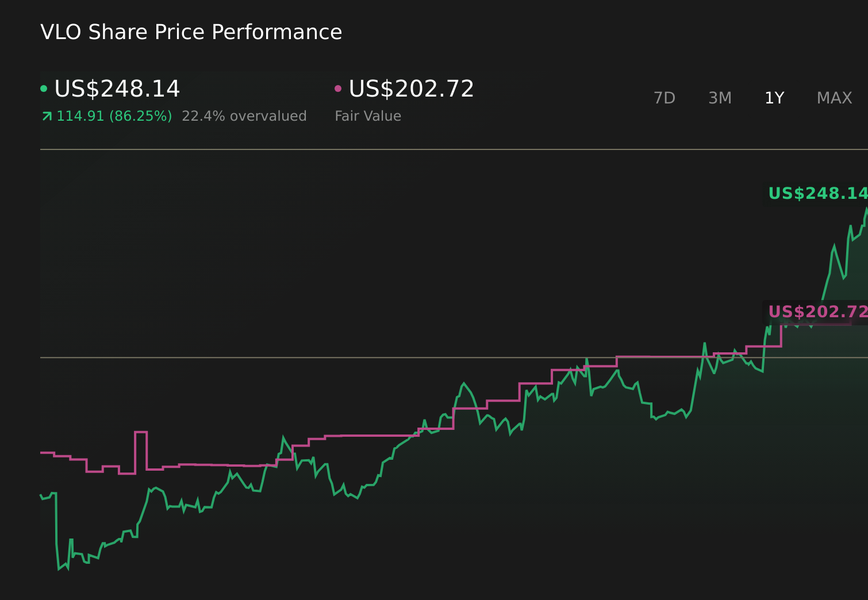Show the MAX price history
Screen dimensions: 868x600
point(834,98)
